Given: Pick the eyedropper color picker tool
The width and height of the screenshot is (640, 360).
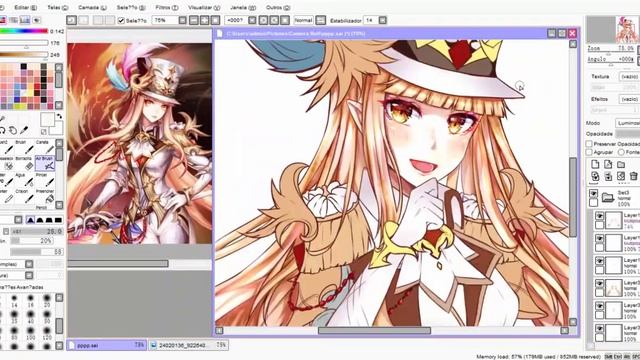Looking at the screenshot, I should coord(24,130).
